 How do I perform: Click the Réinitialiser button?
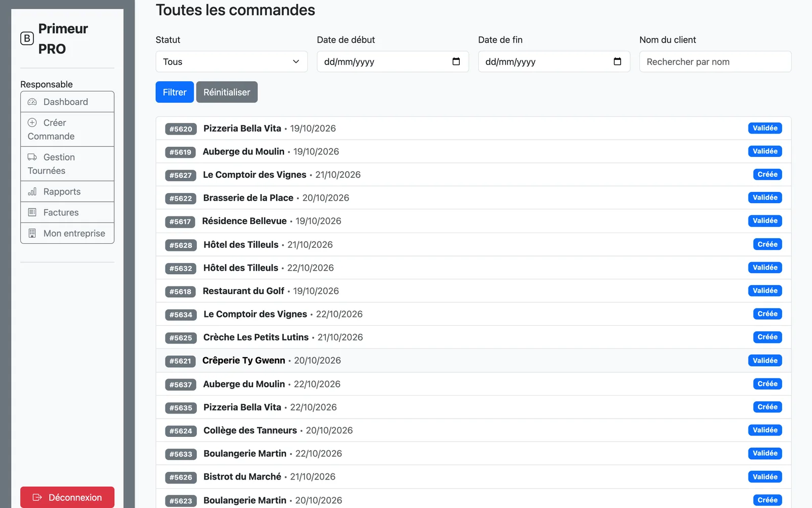coord(227,92)
